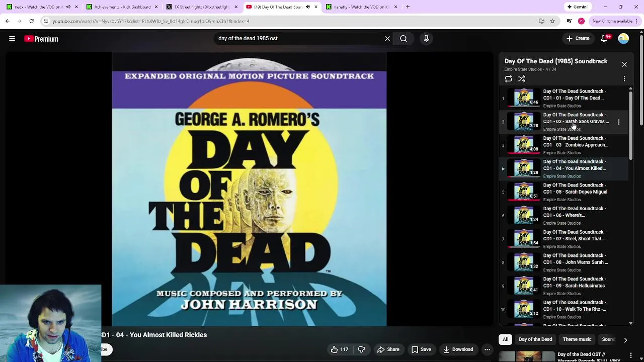Download the video
The width and height of the screenshot is (644, 362).
click(458, 349)
